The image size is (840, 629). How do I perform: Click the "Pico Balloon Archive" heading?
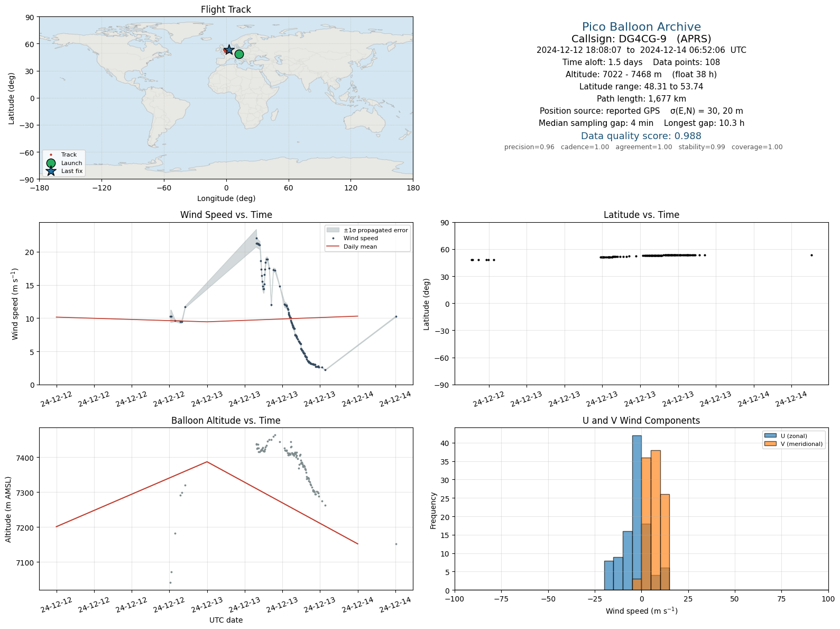pyautogui.click(x=641, y=27)
